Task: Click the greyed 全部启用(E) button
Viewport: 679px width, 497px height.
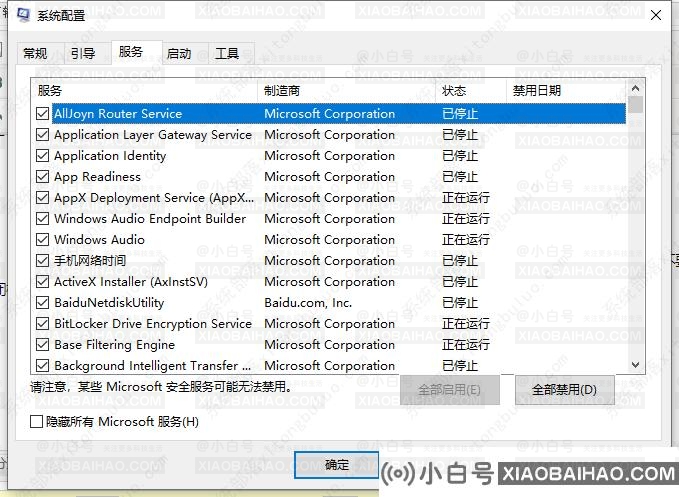Action: [x=449, y=390]
